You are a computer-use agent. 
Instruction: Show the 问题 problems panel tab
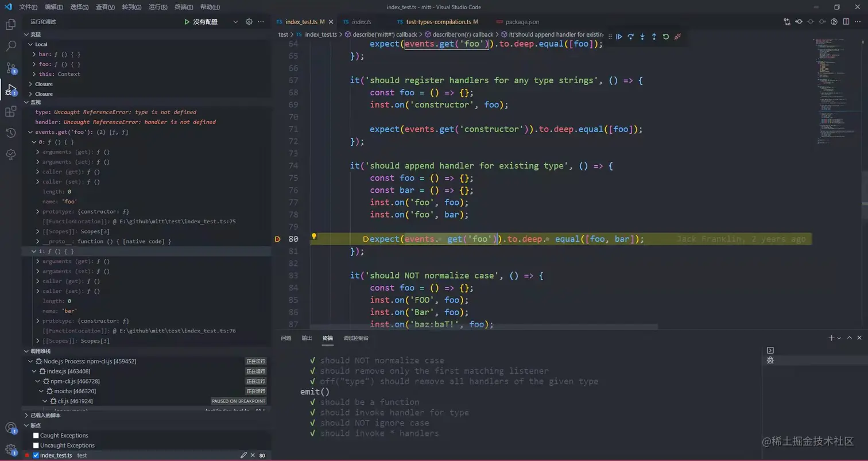(x=286, y=338)
